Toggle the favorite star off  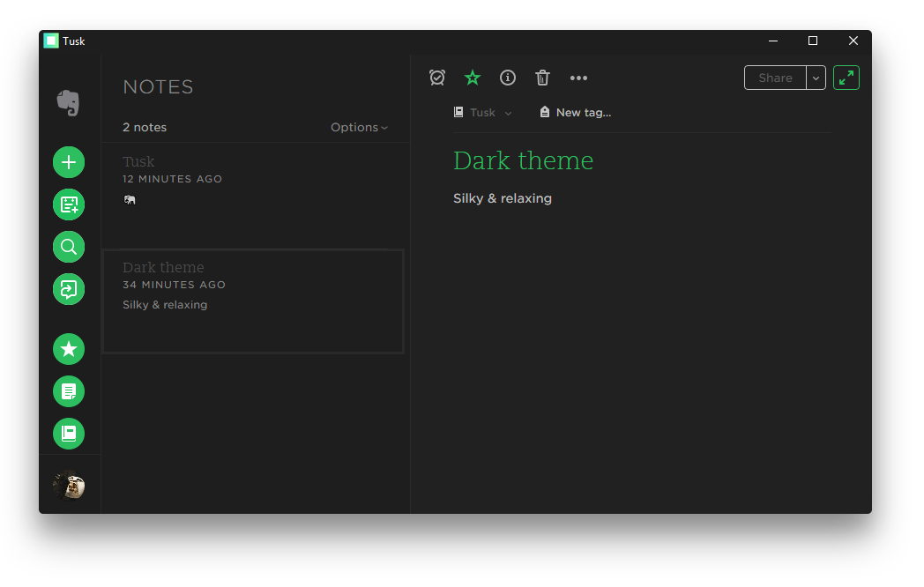pos(473,78)
